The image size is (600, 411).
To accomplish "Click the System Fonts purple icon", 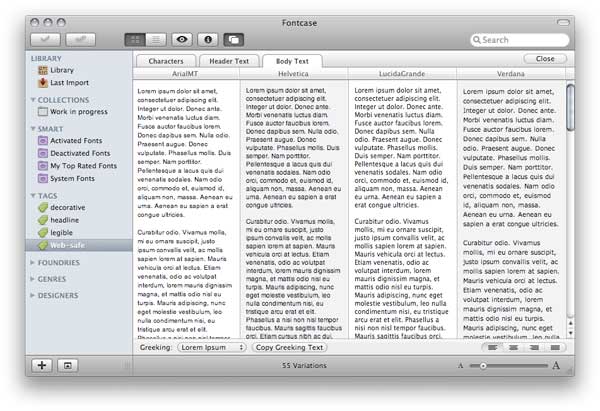I will pyautogui.click(x=43, y=179).
